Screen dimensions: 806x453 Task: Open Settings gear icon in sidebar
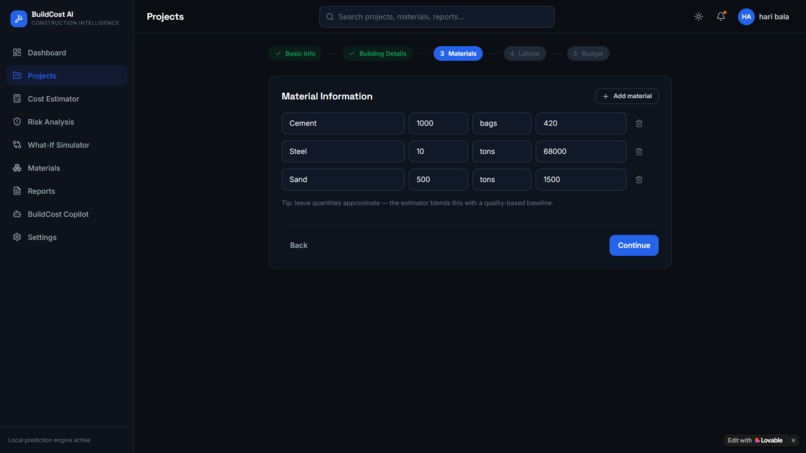(17, 237)
